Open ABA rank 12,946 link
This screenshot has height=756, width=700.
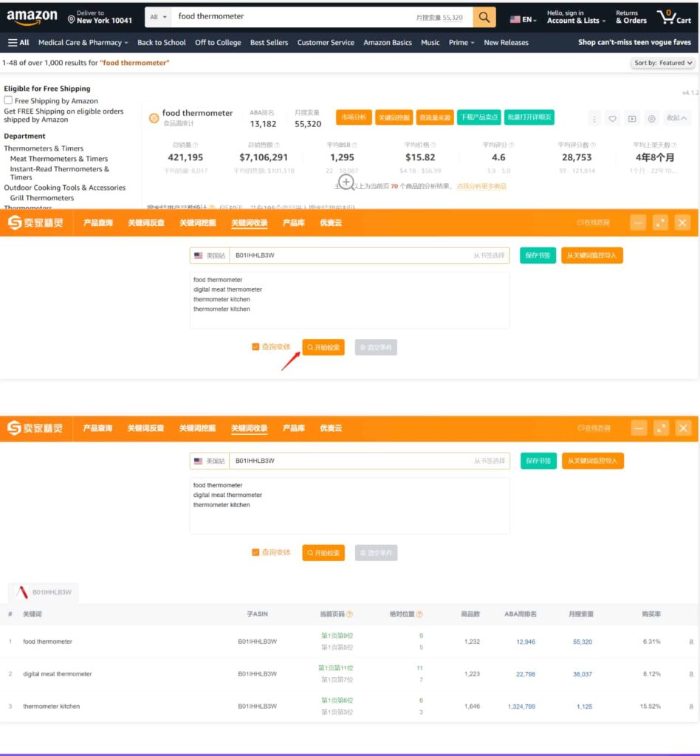(526, 642)
